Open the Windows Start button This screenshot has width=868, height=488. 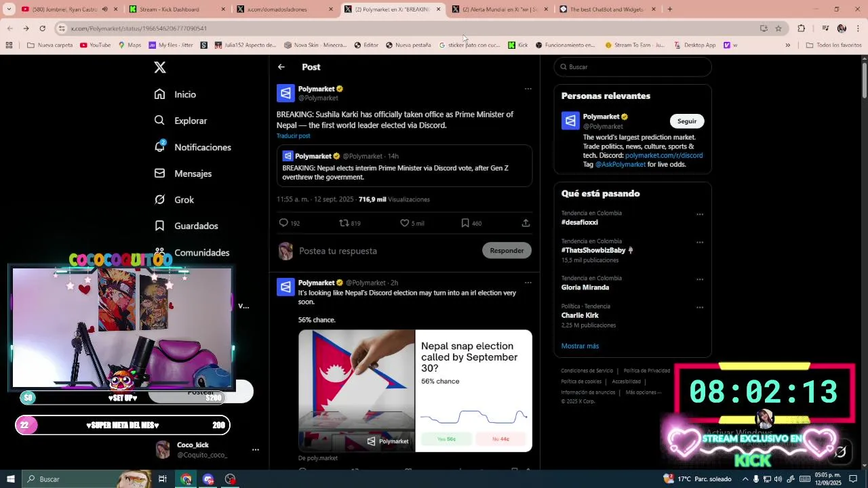point(11,479)
